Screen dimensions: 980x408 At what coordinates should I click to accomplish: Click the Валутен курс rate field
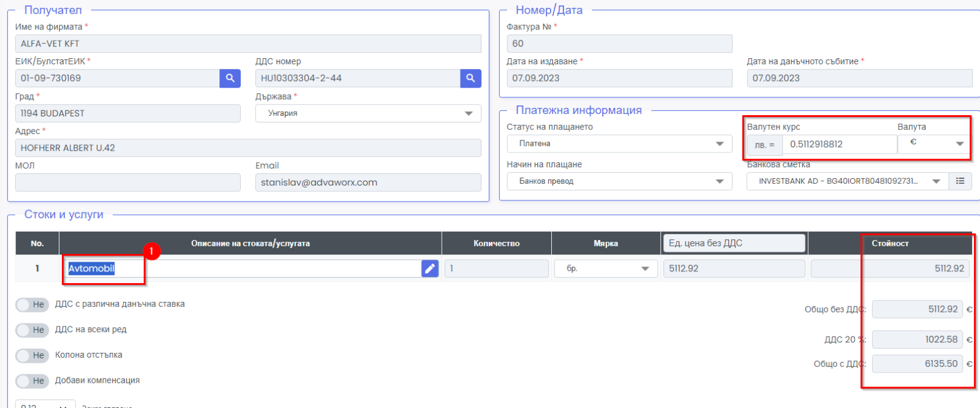click(839, 145)
